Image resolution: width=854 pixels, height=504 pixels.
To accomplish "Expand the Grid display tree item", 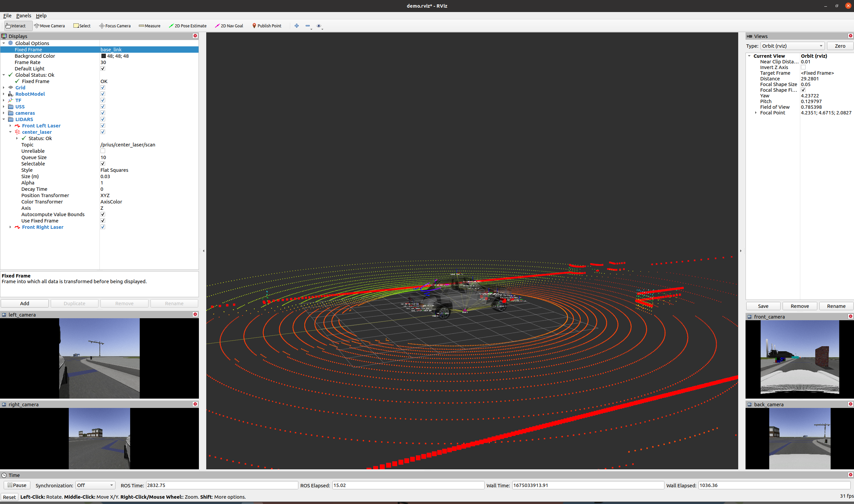I will coord(4,88).
